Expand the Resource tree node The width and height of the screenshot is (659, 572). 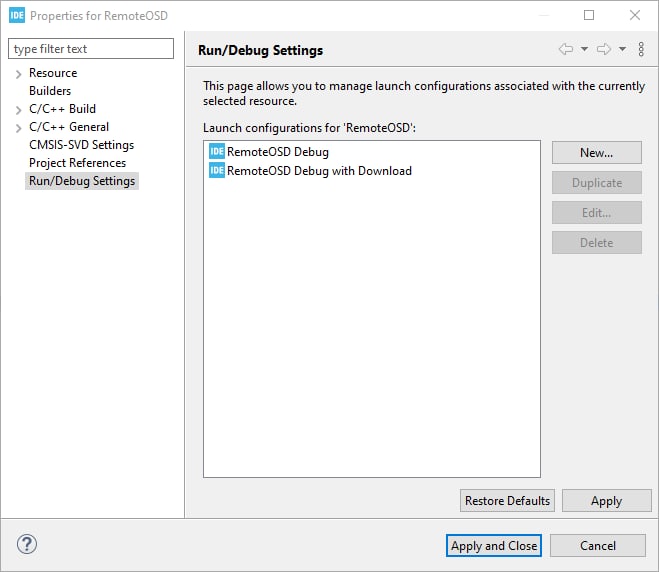coord(18,74)
